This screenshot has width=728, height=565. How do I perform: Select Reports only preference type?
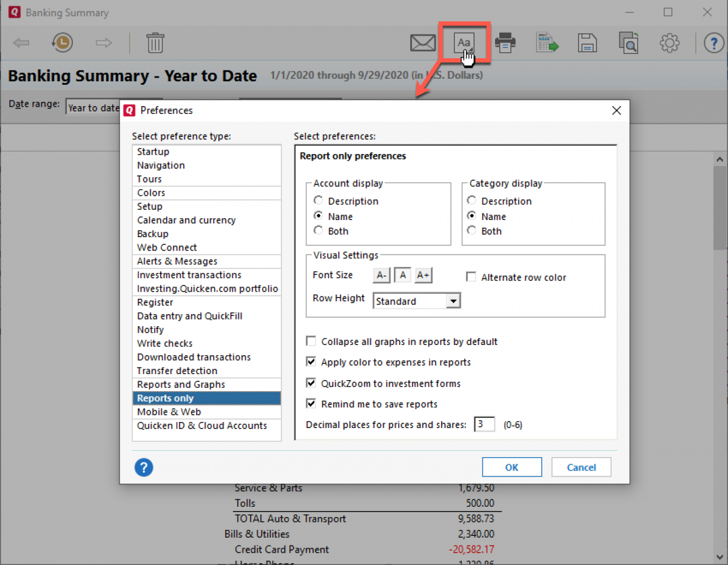tap(206, 398)
